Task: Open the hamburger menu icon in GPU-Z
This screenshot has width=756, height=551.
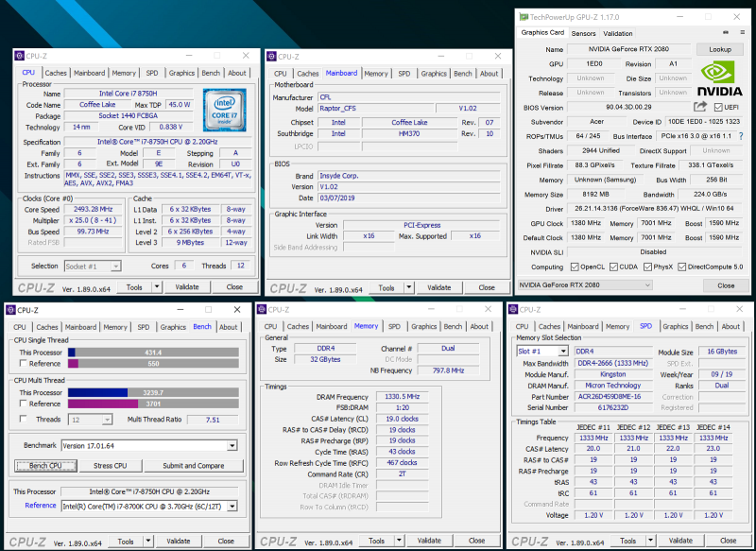Action: pos(742,33)
